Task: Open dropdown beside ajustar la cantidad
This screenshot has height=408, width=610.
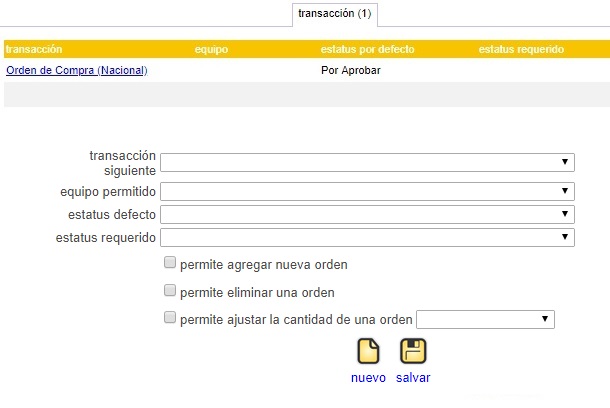Action: point(485,319)
